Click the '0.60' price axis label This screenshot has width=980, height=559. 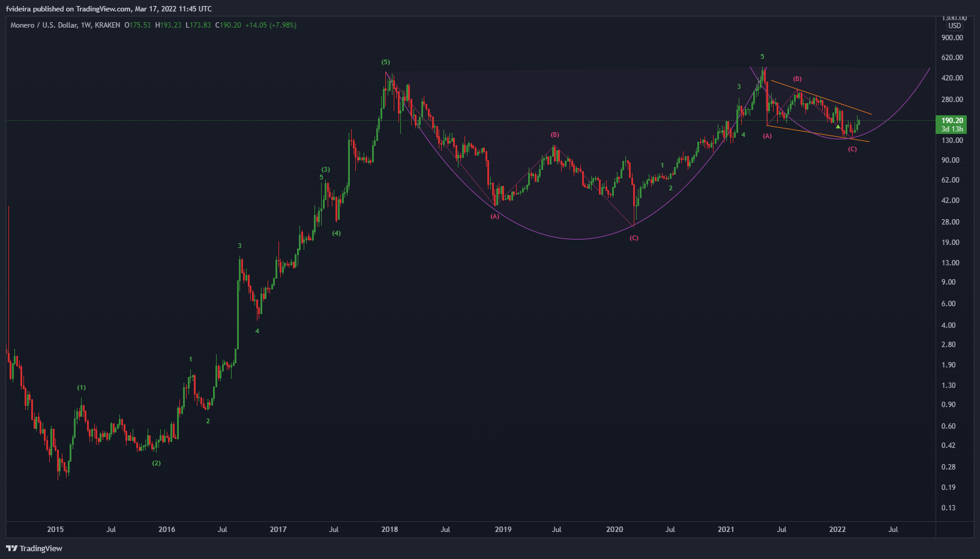tap(949, 426)
